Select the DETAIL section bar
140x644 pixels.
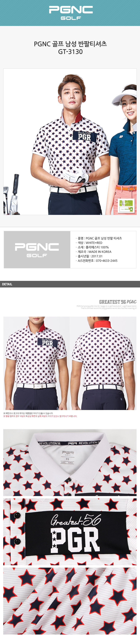pos(70,284)
